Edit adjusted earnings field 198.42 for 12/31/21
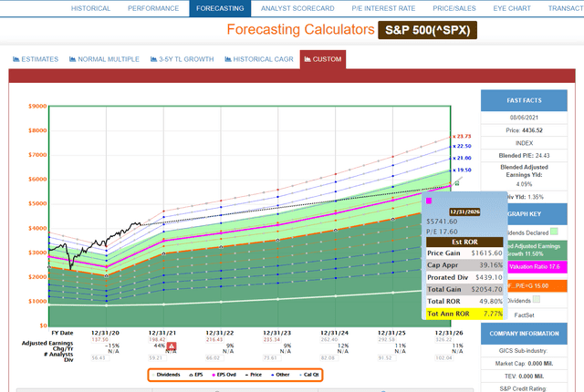584x392 pixels. click(x=157, y=339)
